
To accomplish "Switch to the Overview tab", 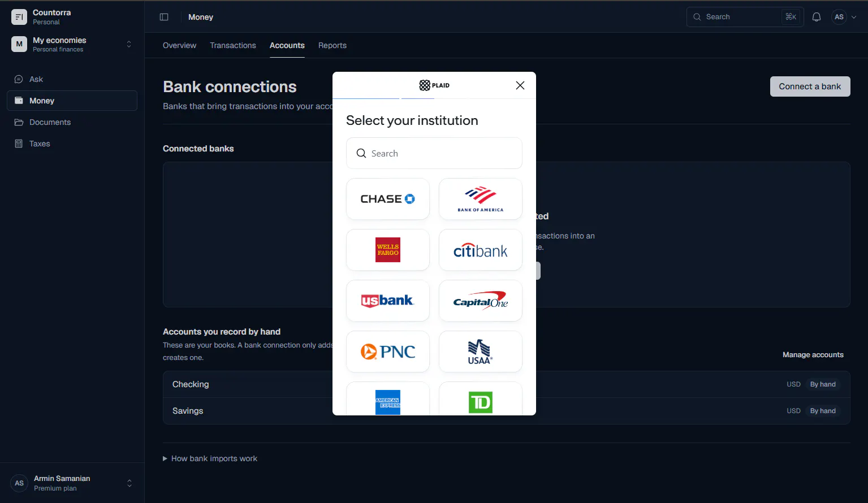I will coord(179,45).
